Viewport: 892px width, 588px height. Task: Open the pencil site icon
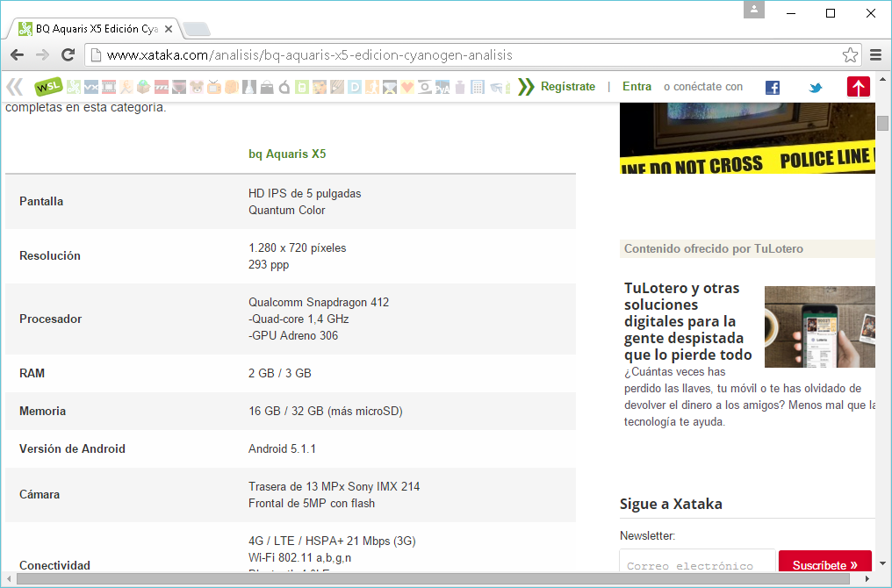337,87
